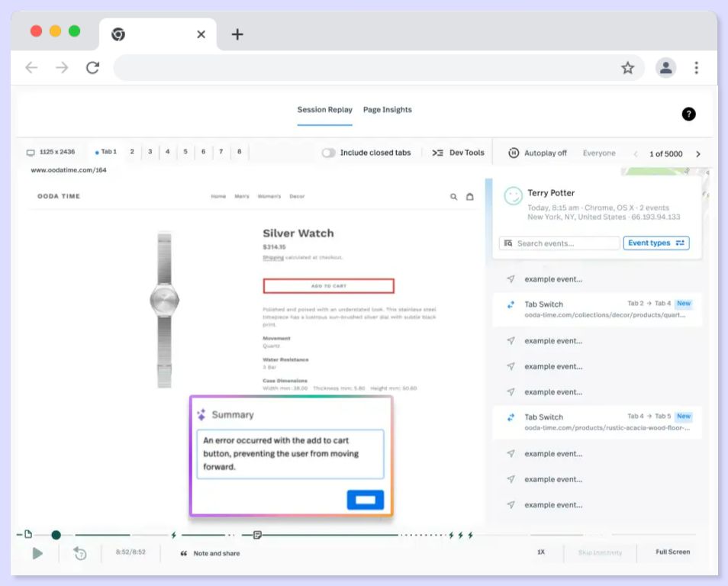Bookmark page with star icon

628,68
